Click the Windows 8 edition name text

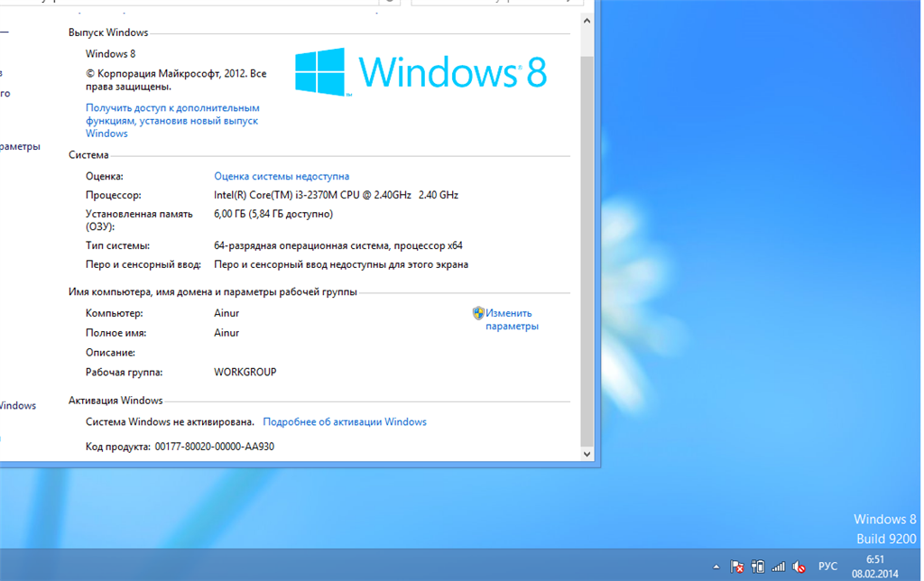click(x=110, y=53)
